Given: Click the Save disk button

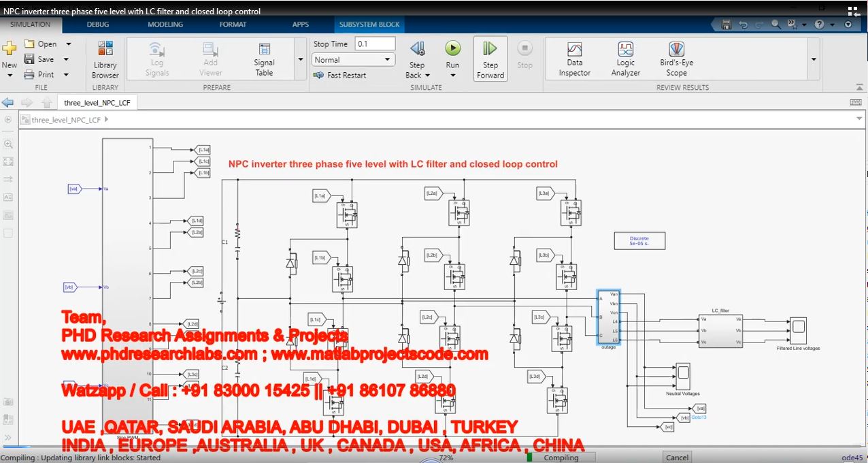Looking at the screenshot, I should tap(39, 59).
